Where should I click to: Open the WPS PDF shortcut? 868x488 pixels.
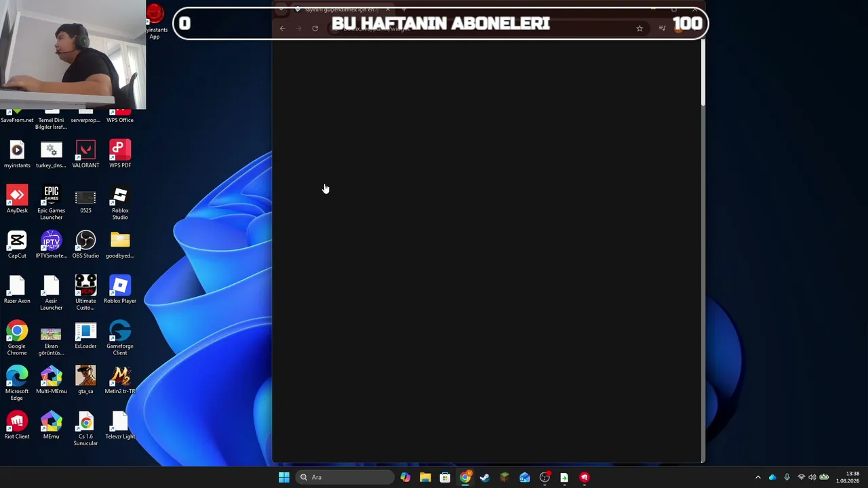(x=120, y=154)
